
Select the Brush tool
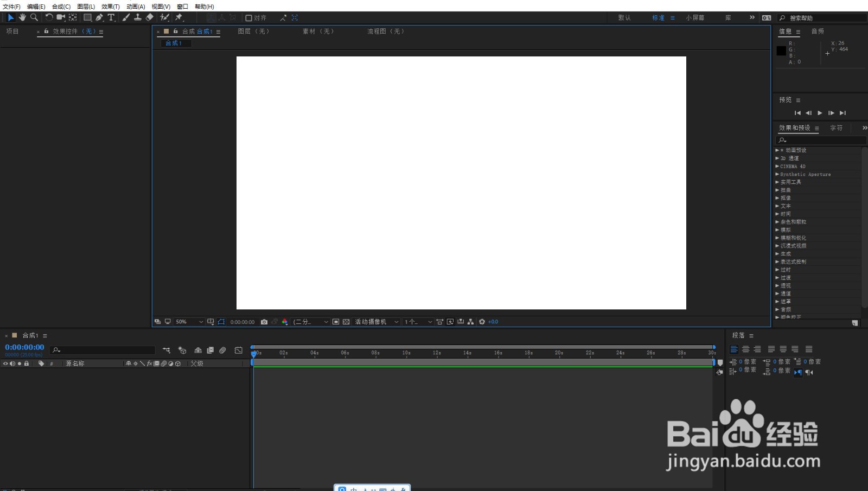126,17
